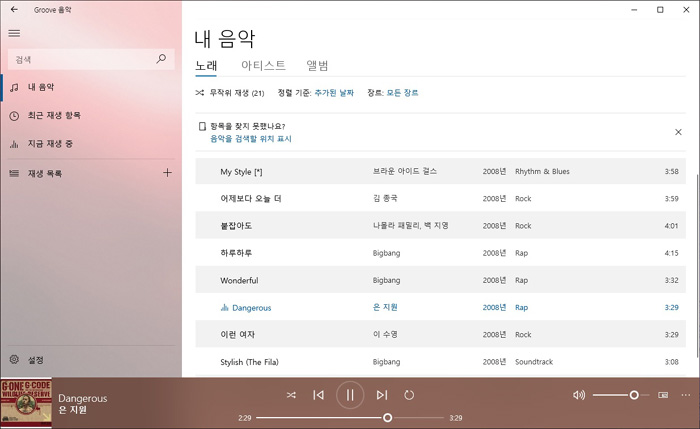Screen dimensions: 700x429
Task: Open 재생 목록 in sidebar
Action: (x=80, y=173)
